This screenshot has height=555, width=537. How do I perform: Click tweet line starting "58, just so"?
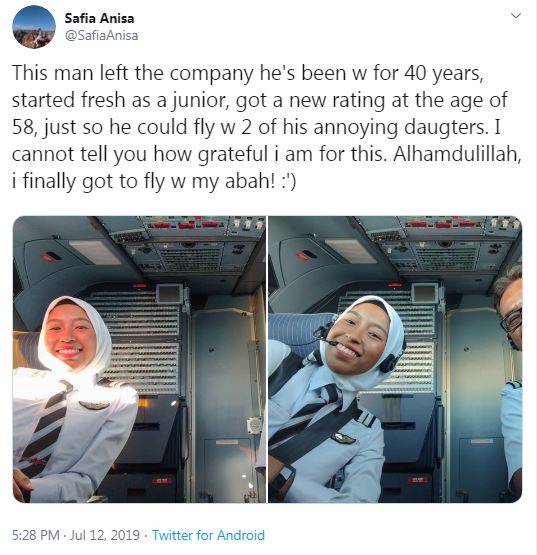tap(256, 127)
